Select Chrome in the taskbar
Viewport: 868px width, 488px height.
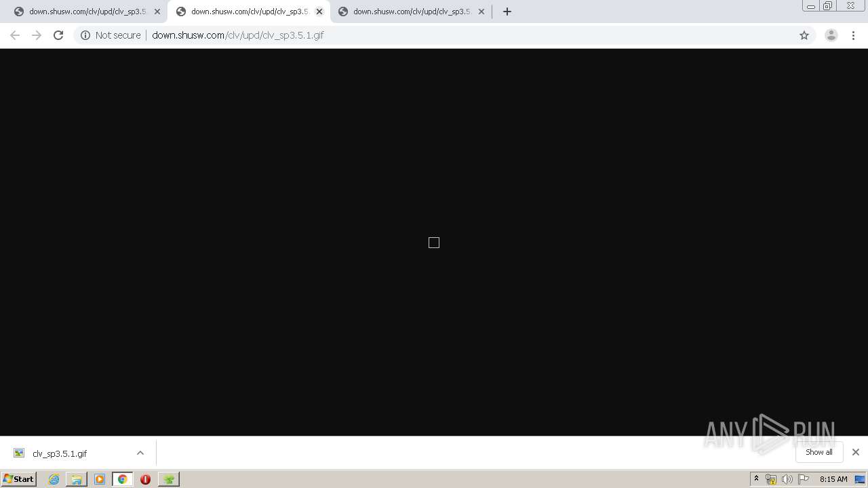123,479
